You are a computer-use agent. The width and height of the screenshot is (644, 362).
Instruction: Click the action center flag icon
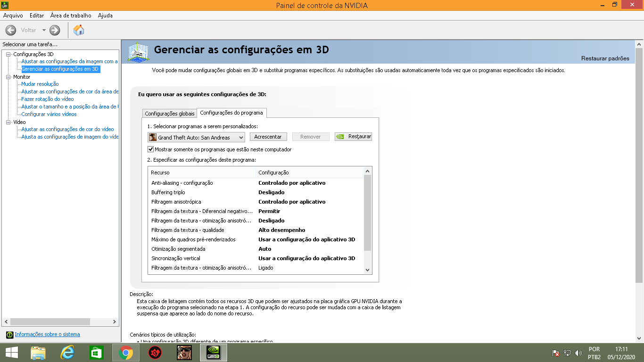556,353
